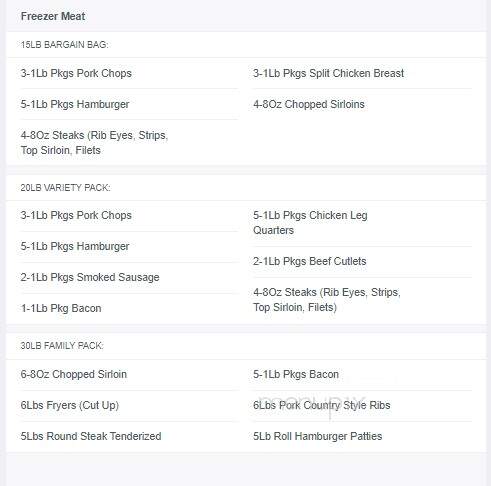Select the 2-1Lb Pkgs Beef Cutlets item
491x486 pixels.
point(309,261)
